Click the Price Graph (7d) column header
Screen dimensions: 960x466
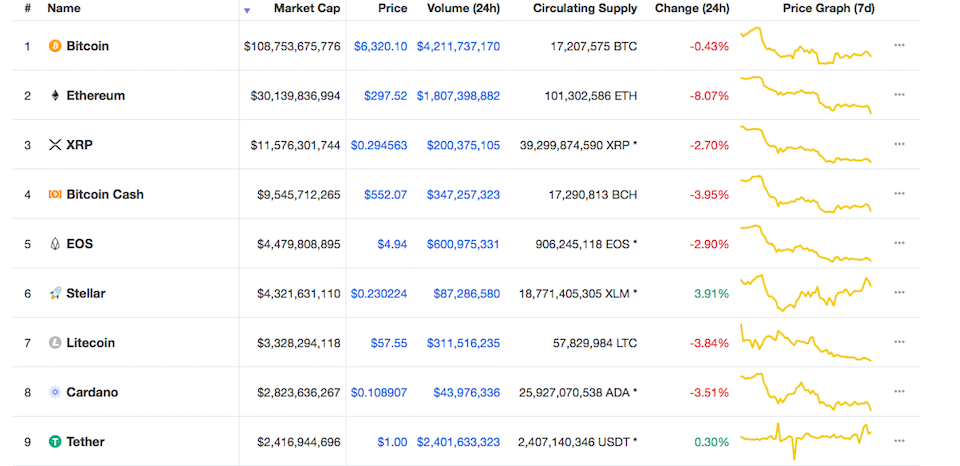point(828,9)
